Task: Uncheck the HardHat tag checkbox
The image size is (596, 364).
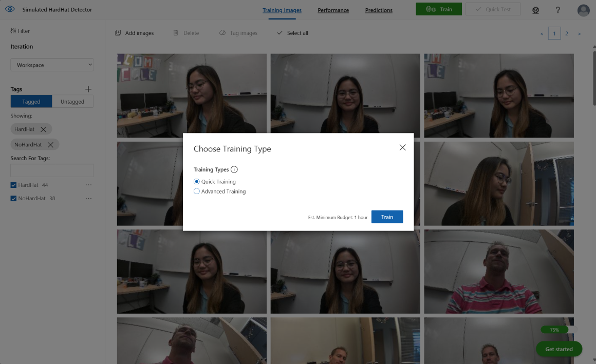Action: coord(13,185)
